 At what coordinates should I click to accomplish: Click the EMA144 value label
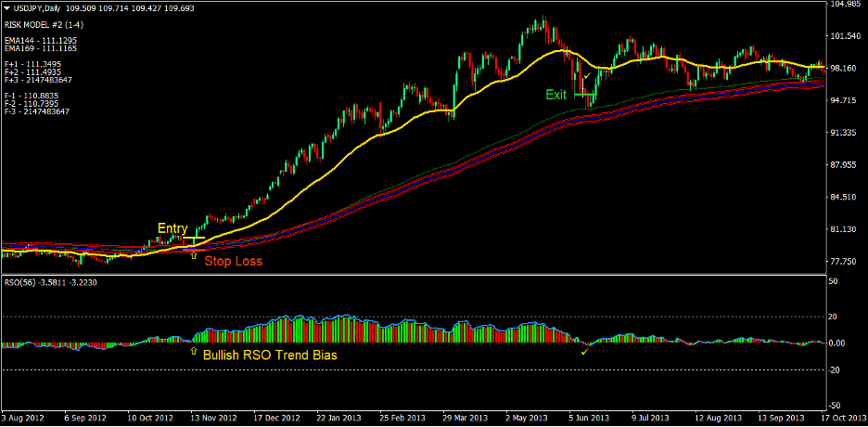pyautogui.click(x=40, y=41)
